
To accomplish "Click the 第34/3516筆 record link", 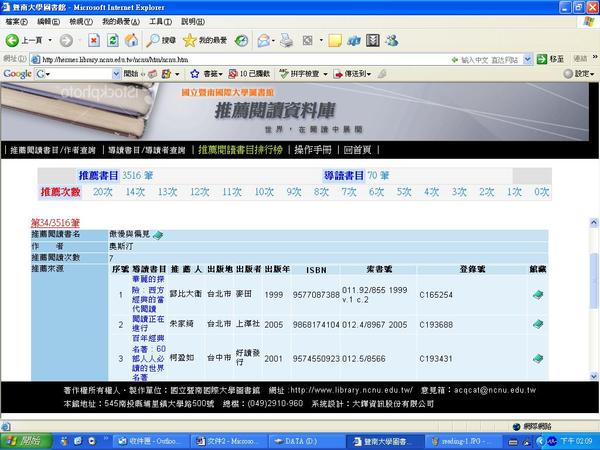I will [55, 223].
